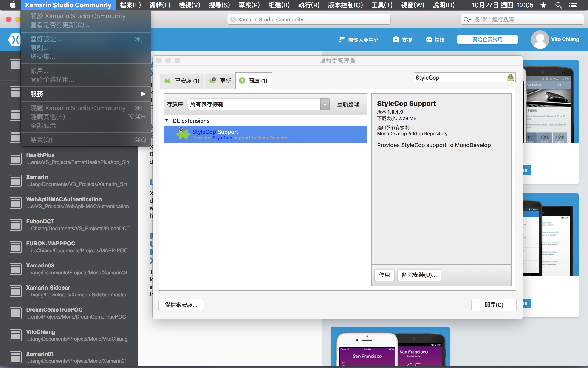Expand the 服務 submenu
The image size is (588, 368).
pos(86,94)
